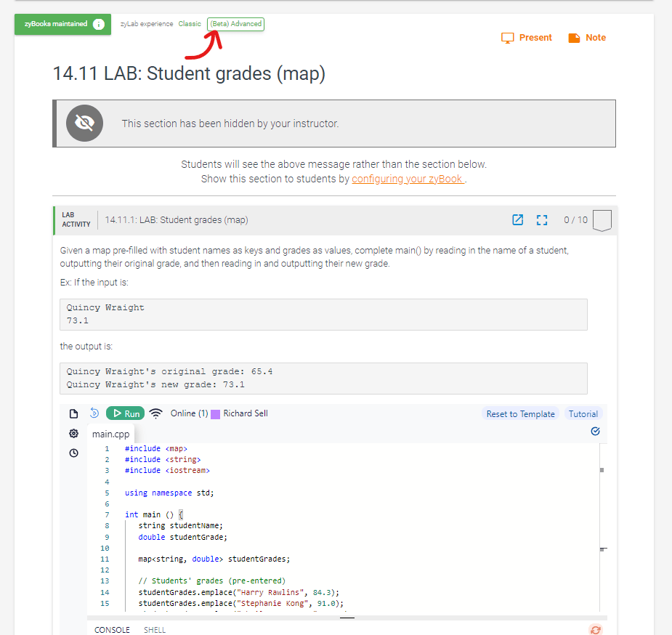Click line number 10 in the gutter
The width and height of the screenshot is (672, 635).
click(x=105, y=548)
